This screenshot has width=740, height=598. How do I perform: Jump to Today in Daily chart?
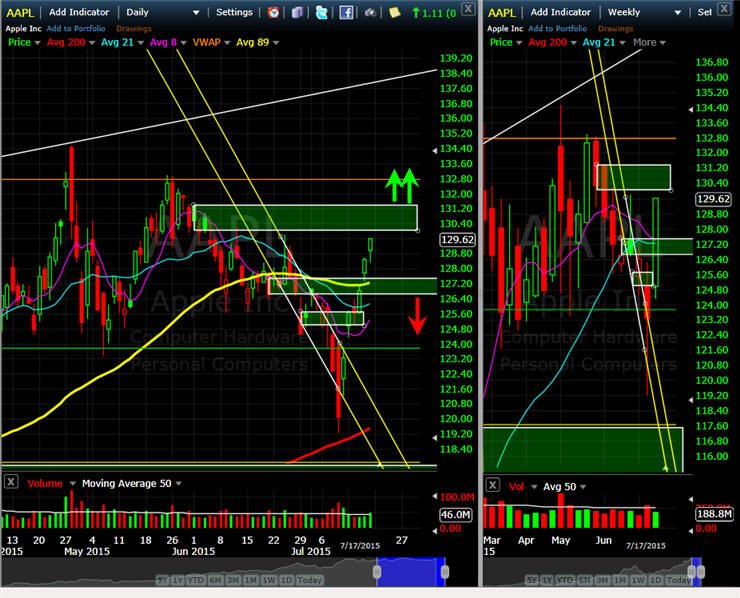coord(310,580)
